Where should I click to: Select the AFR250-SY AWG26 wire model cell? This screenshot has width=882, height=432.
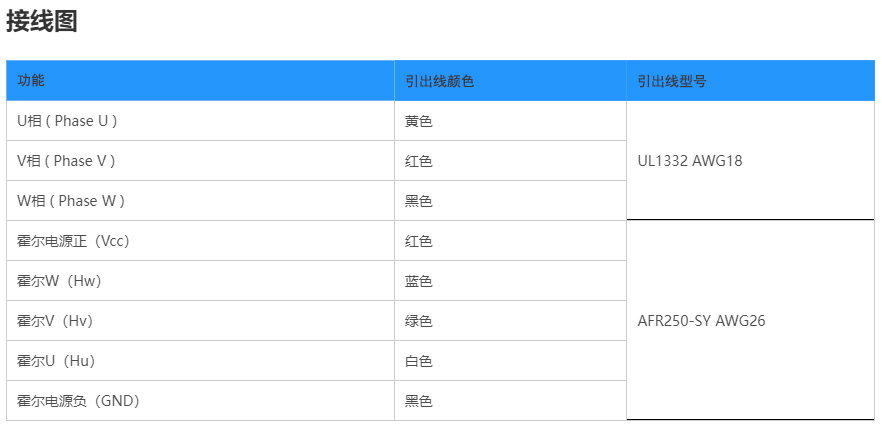pyautogui.click(x=700, y=321)
